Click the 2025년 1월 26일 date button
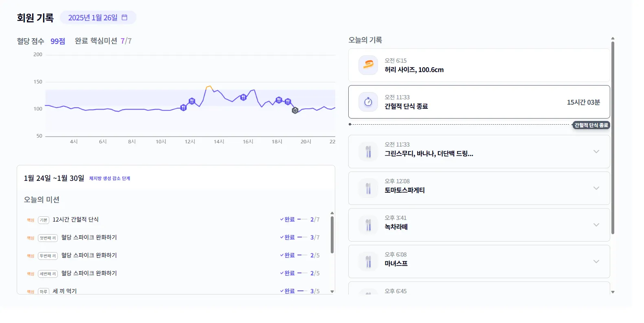The width and height of the screenshot is (644, 323). click(93, 18)
